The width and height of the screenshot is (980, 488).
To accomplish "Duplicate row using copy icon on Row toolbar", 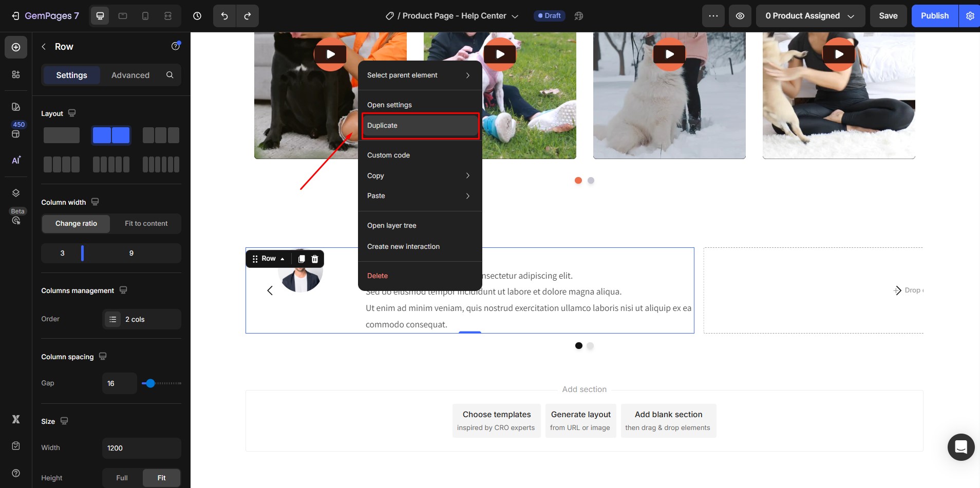I will click(x=301, y=259).
